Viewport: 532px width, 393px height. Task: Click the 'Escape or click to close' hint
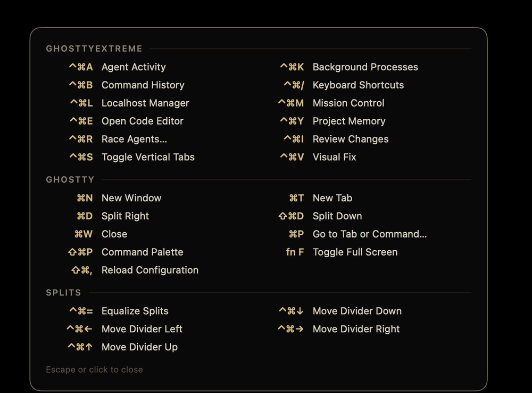[x=94, y=370]
